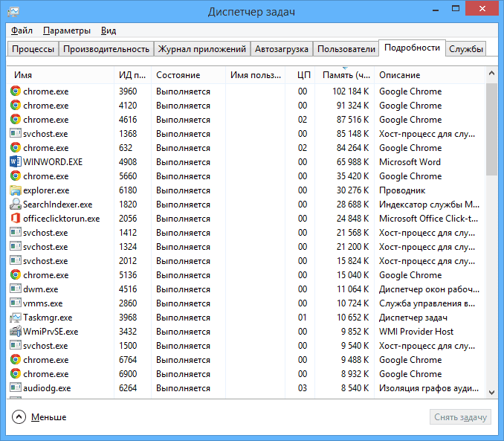The width and height of the screenshot is (504, 441).
Task: Click the memory value 65 988 K
Action: coord(352,162)
